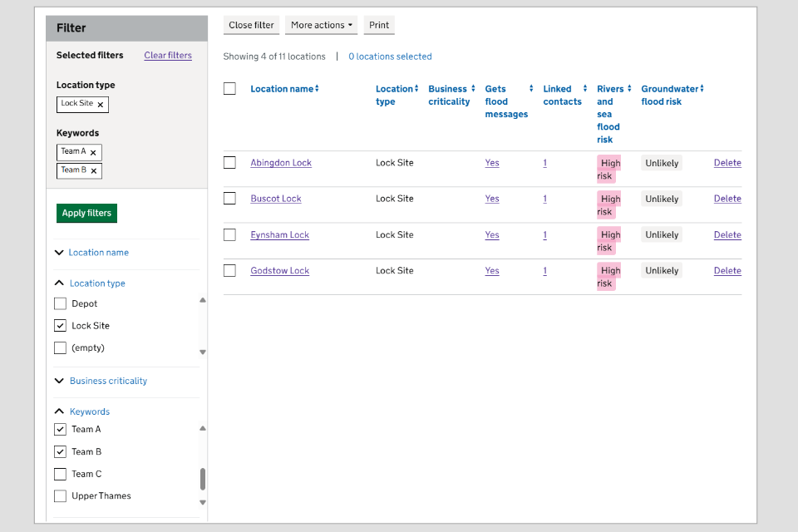798x532 pixels.
Task: Tick the Depot location type checkbox
Action: pos(60,304)
